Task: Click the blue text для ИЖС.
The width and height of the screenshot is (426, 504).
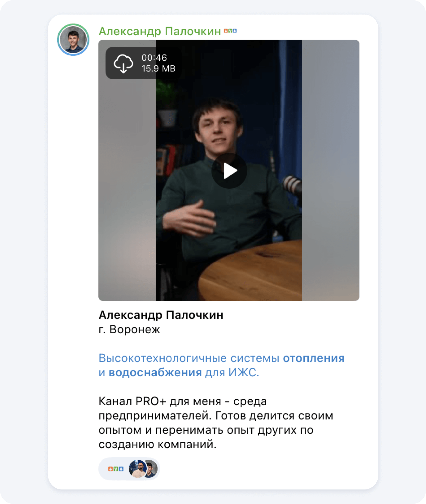Action: point(232,373)
